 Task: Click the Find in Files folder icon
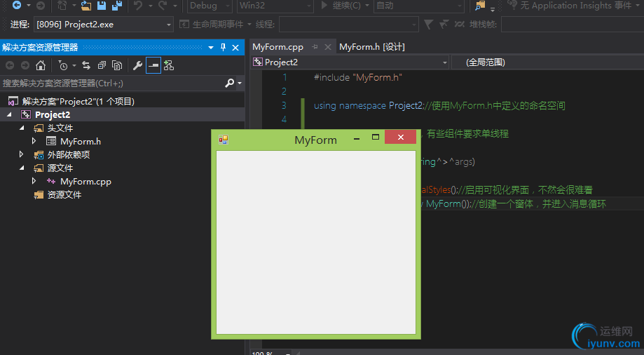point(480,6)
